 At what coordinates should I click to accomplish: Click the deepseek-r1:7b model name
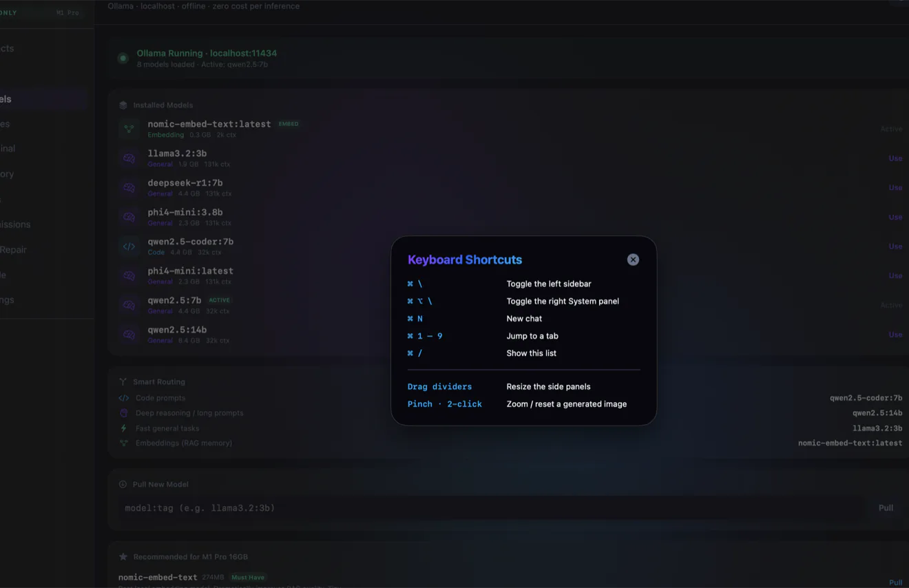click(185, 183)
